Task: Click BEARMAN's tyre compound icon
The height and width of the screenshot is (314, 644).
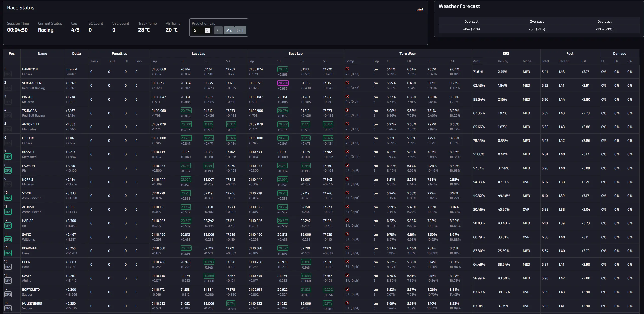Action: (x=348, y=248)
